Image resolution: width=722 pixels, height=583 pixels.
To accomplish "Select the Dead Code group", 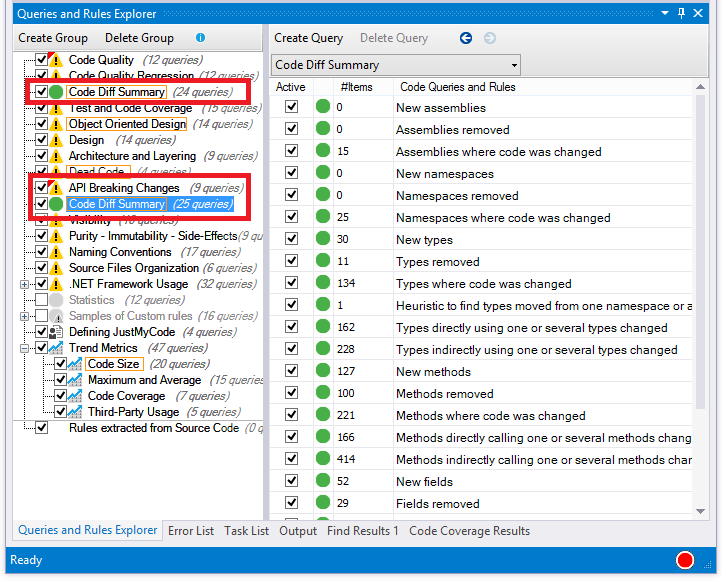I will [99, 172].
